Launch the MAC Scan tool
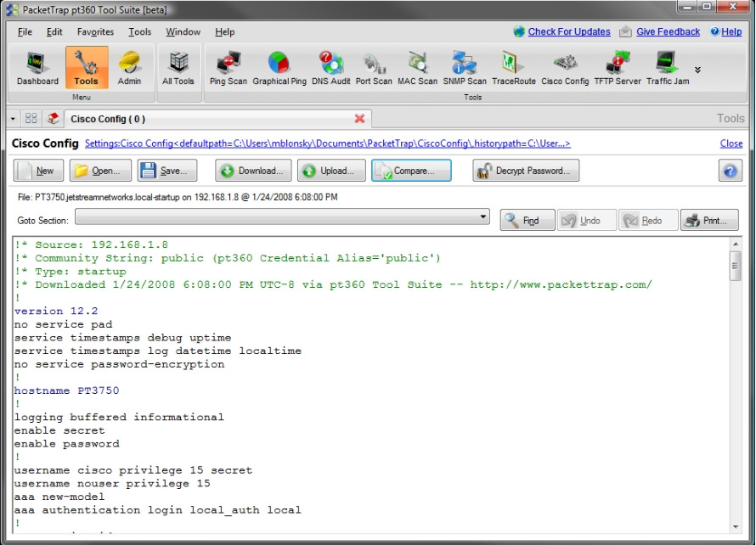756x545 pixels. (x=417, y=68)
